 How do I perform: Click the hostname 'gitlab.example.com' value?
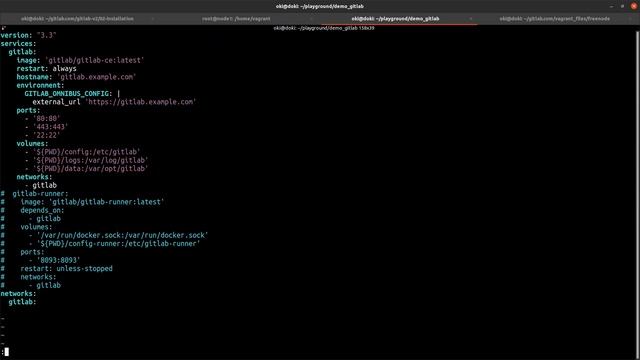tap(96, 77)
